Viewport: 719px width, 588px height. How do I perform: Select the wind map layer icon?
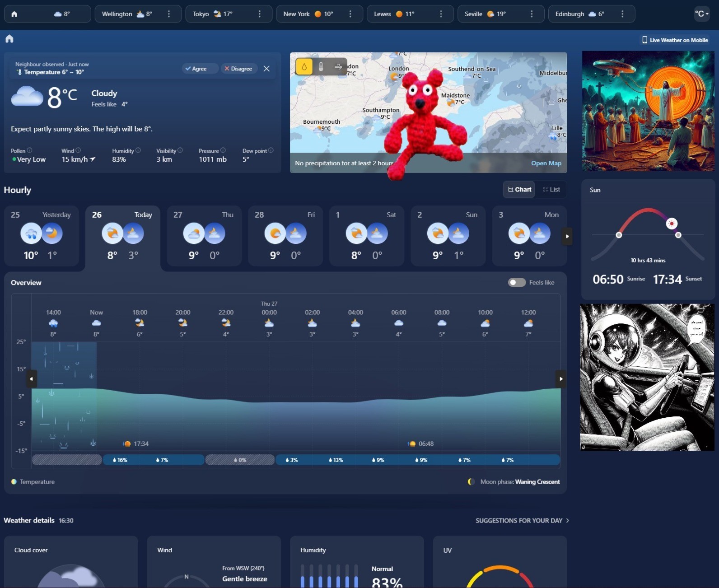click(x=338, y=67)
